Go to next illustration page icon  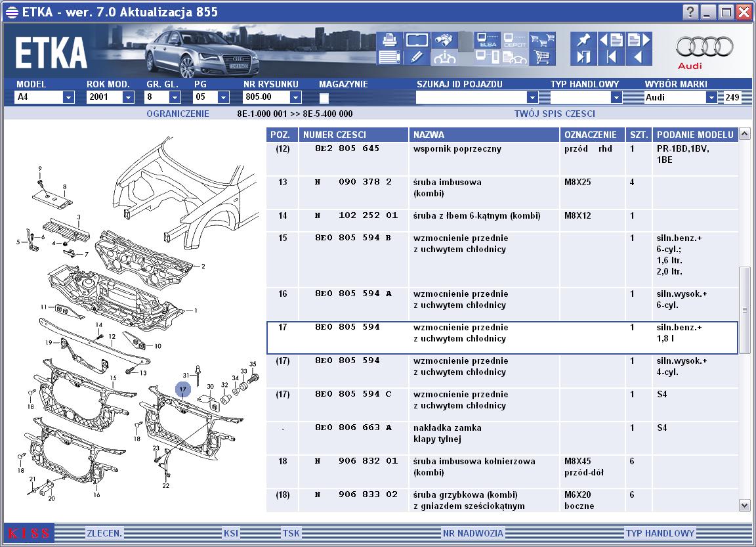(x=639, y=39)
